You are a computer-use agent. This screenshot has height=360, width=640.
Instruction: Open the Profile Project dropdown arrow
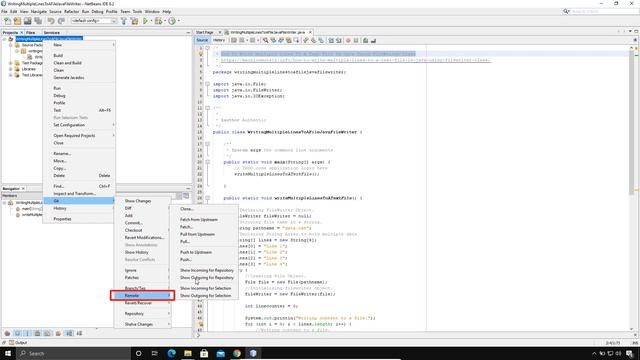tap(178, 21)
